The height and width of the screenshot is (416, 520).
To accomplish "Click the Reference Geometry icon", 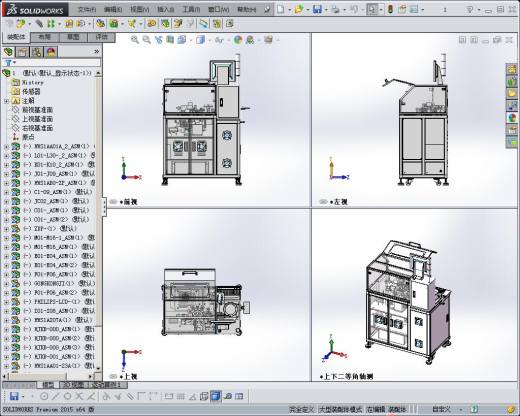I will point(132,24).
